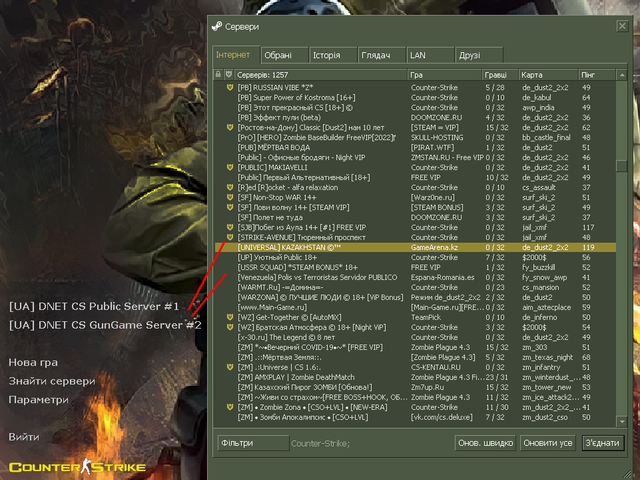Image resolution: width=640 pixels, height=480 pixels.
Task: Open the LAN tab
Action: [x=430, y=55]
